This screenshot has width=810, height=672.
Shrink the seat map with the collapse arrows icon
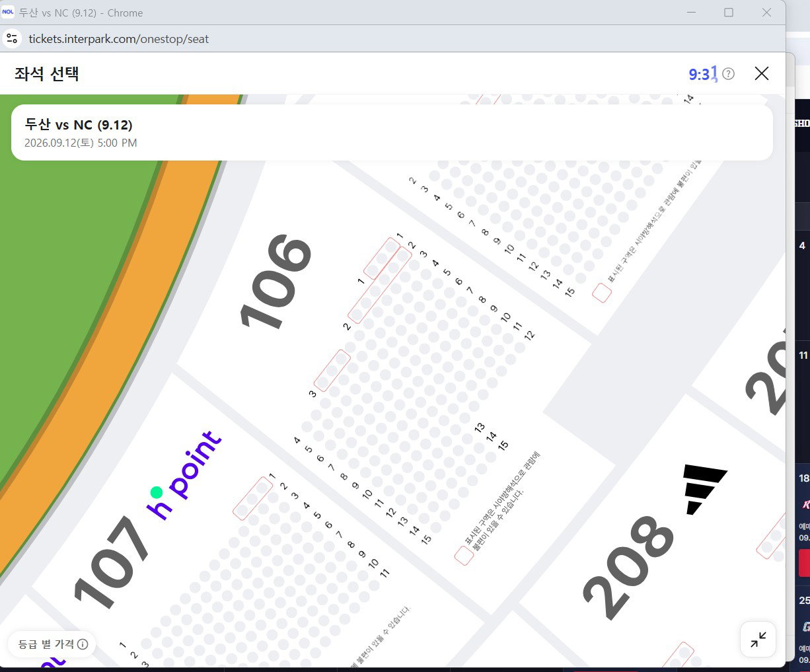coord(758,639)
